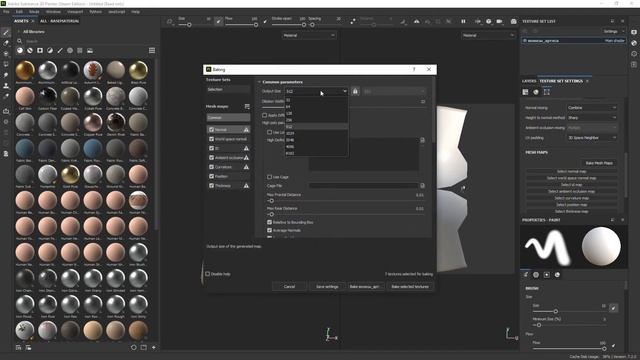This screenshot has height=360, width=640.
Task: Open the Window menu
Action: 53,12
